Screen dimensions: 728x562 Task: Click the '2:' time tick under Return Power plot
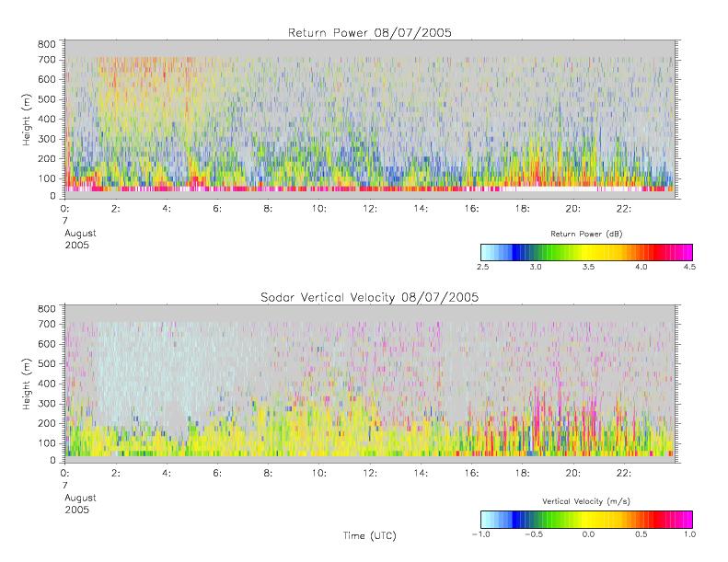tap(116, 209)
